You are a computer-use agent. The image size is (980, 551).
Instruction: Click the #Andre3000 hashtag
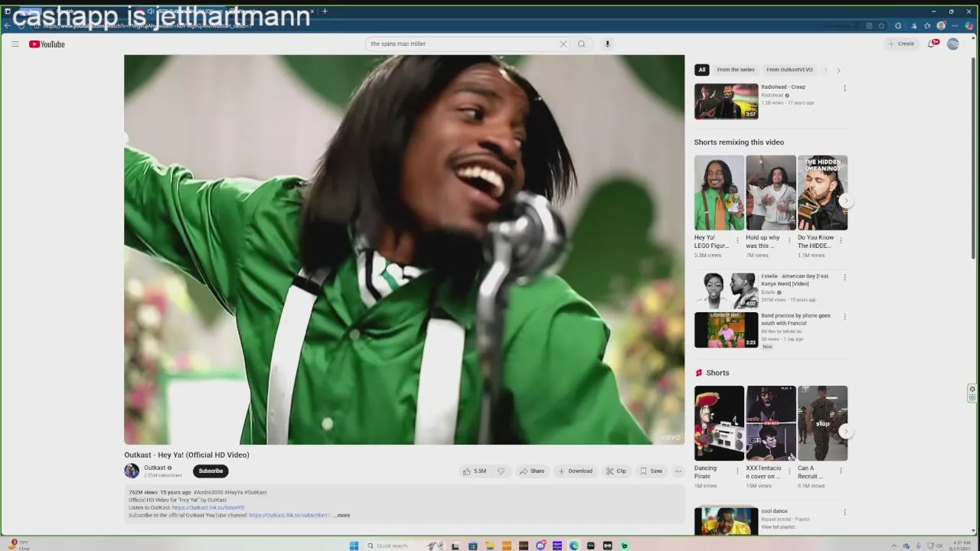tap(207, 492)
